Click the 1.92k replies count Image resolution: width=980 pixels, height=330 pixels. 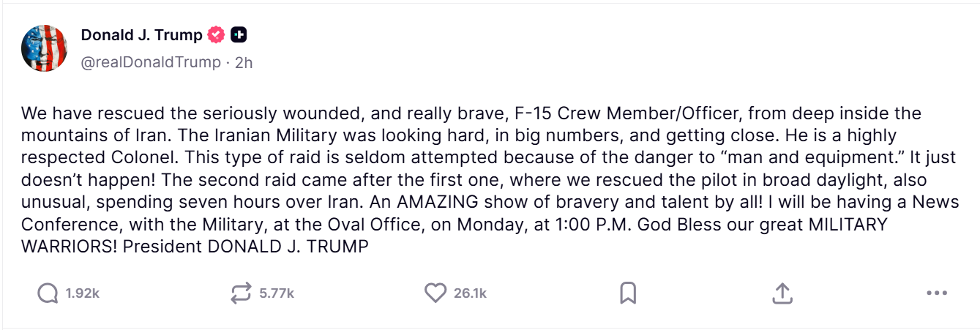(82, 293)
